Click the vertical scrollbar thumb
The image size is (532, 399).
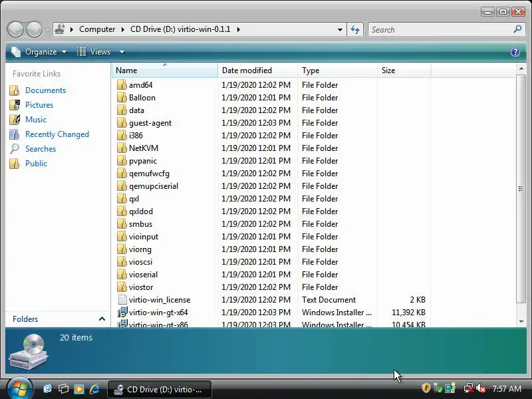click(521, 188)
